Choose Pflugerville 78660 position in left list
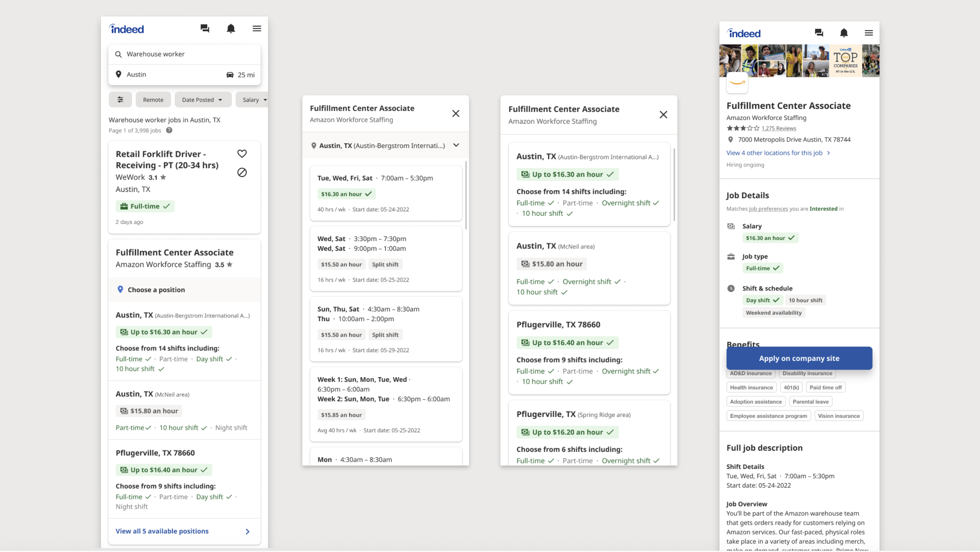The height and width of the screenshot is (552, 980). coord(184,479)
